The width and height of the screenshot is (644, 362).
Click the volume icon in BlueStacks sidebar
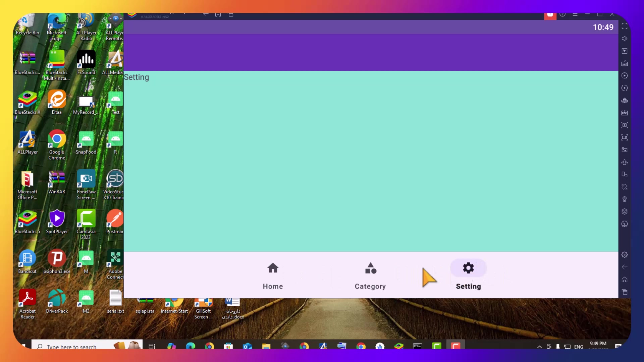pos(624,39)
